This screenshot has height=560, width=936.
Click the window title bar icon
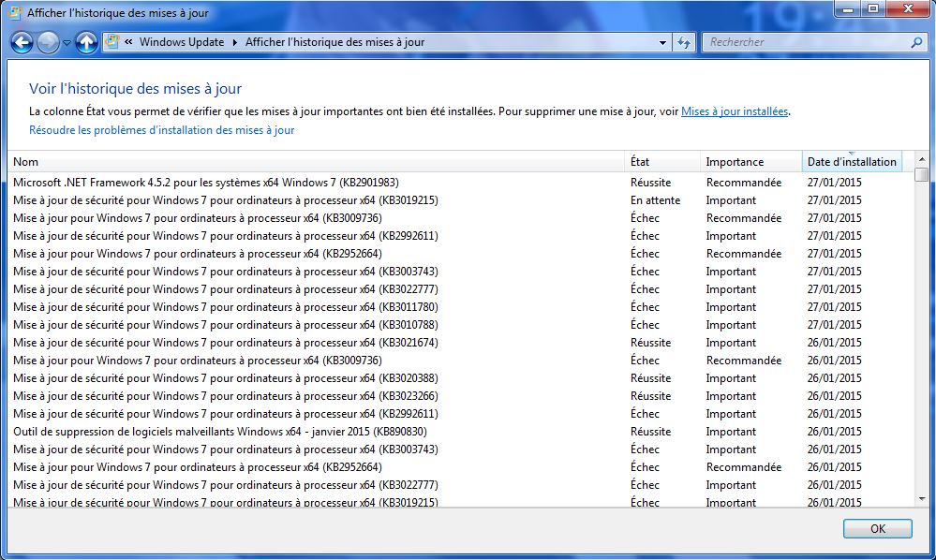[16, 12]
